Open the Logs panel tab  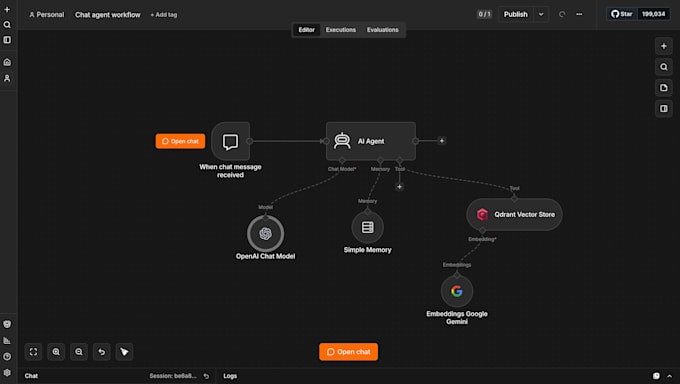click(x=230, y=376)
